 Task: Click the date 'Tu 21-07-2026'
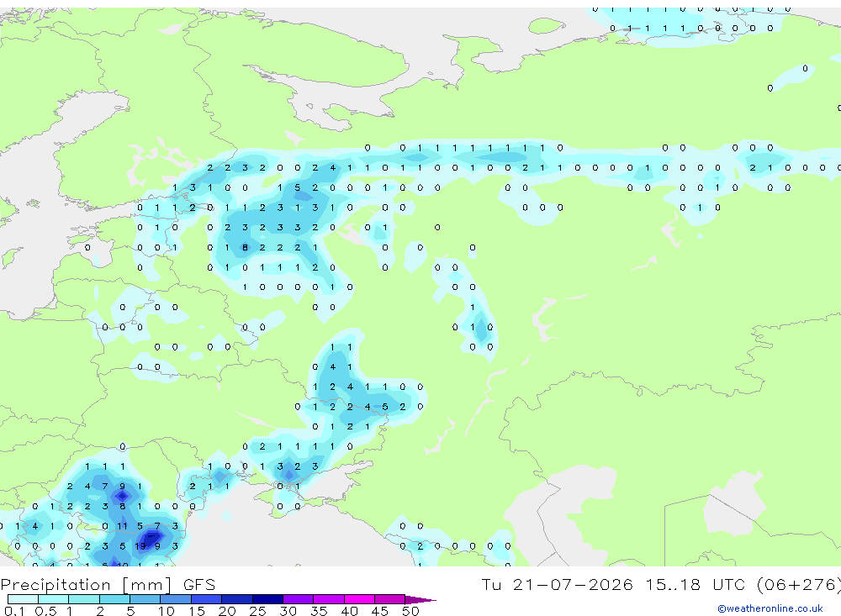pyautogui.click(x=557, y=585)
